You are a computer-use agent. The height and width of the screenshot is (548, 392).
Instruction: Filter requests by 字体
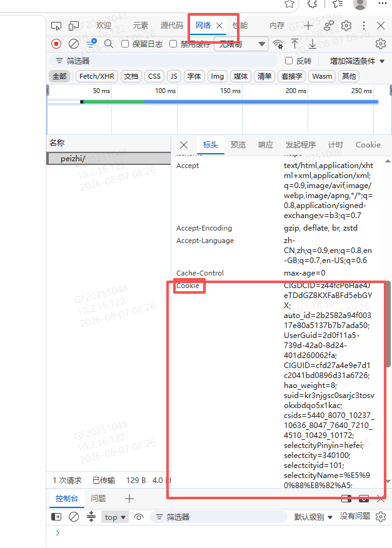pyautogui.click(x=194, y=76)
